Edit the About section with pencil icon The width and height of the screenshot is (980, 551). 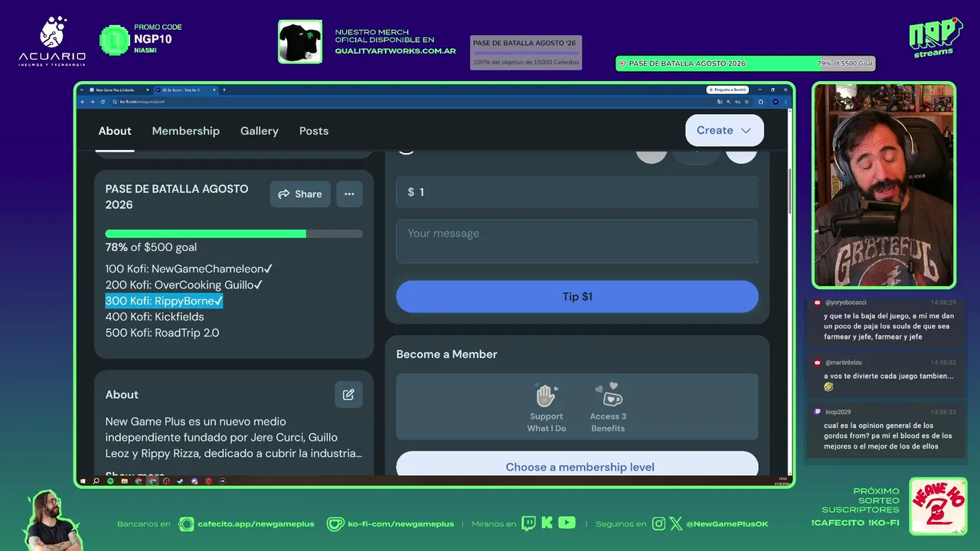click(x=348, y=394)
